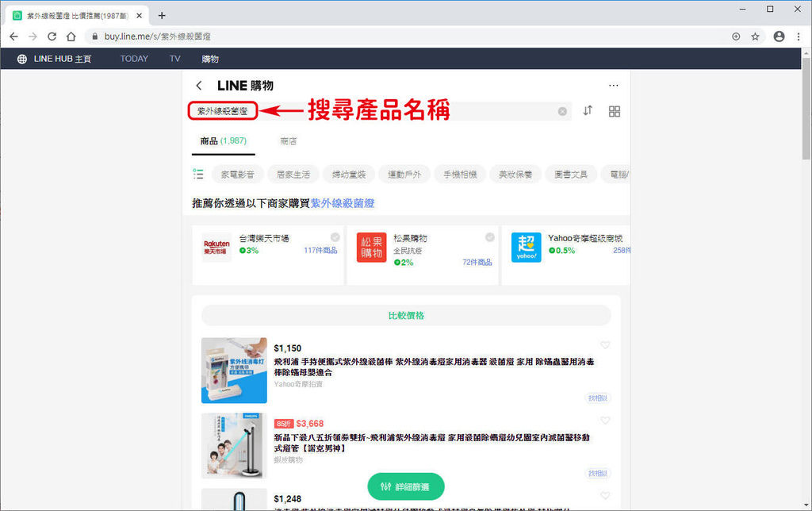
Task: Open a new browser tab
Action: 162,16
